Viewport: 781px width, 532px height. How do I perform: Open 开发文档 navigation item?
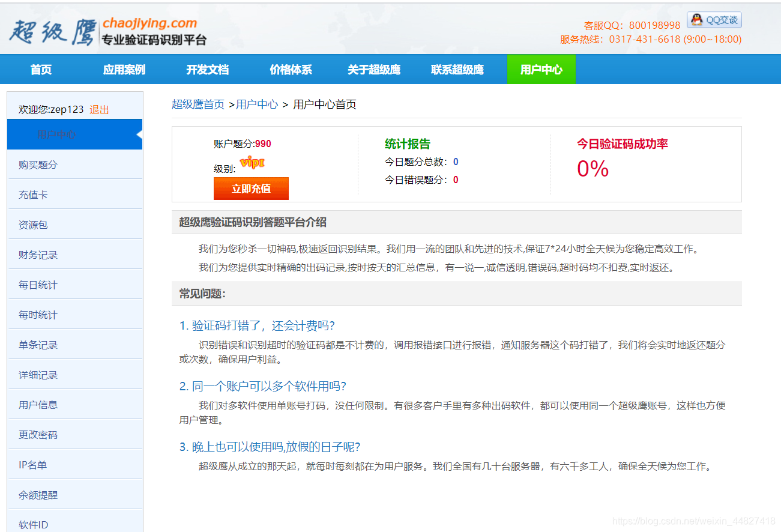[208, 70]
